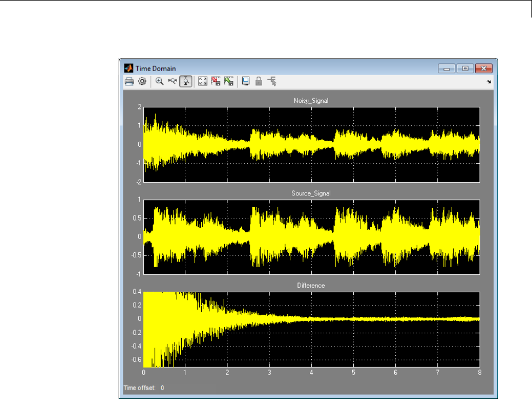532x399 pixels.
Task: Close the Time Domain scope window
Action: tap(483, 68)
